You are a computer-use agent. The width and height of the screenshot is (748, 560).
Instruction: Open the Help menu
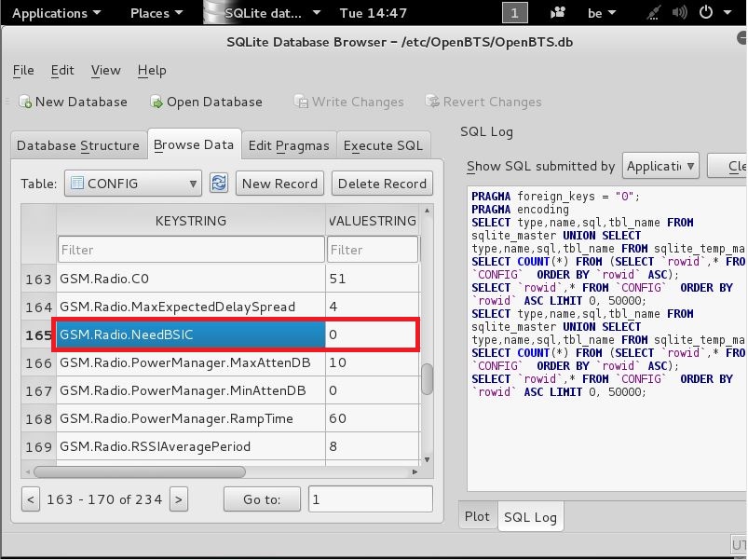[x=152, y=71]
